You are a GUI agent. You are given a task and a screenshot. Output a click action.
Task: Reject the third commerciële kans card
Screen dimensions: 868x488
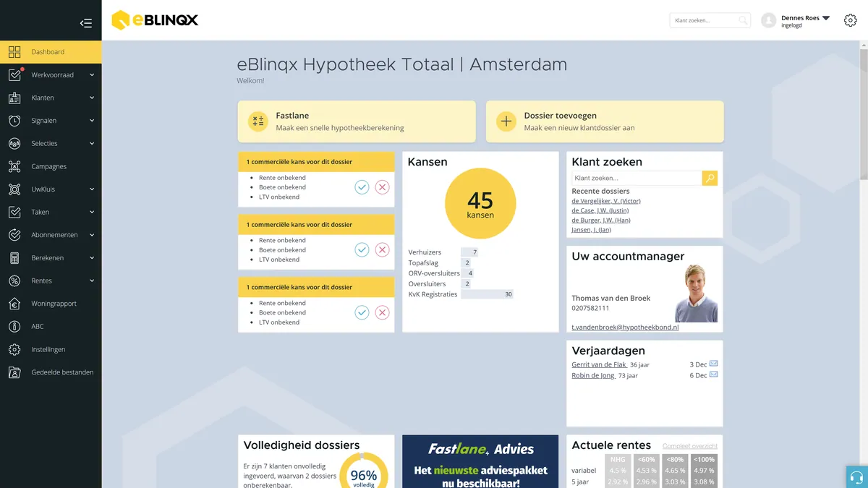[x=382, y=312]
